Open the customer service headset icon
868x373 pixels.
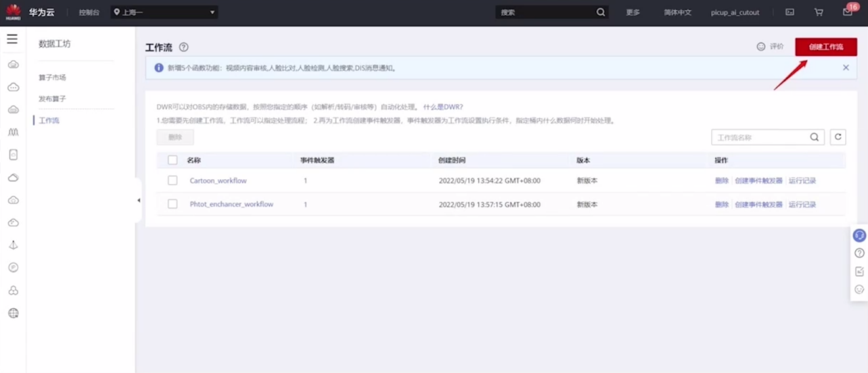click(859, 235)
